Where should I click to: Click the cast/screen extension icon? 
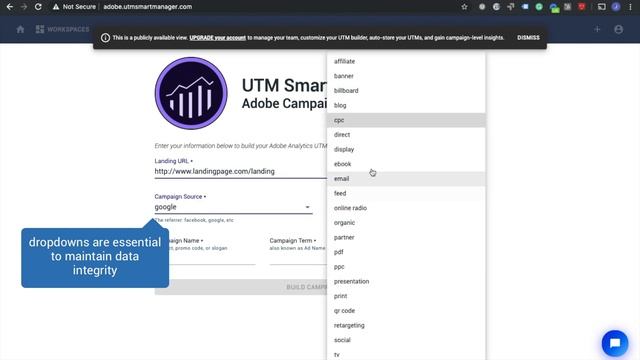(602, 7)
